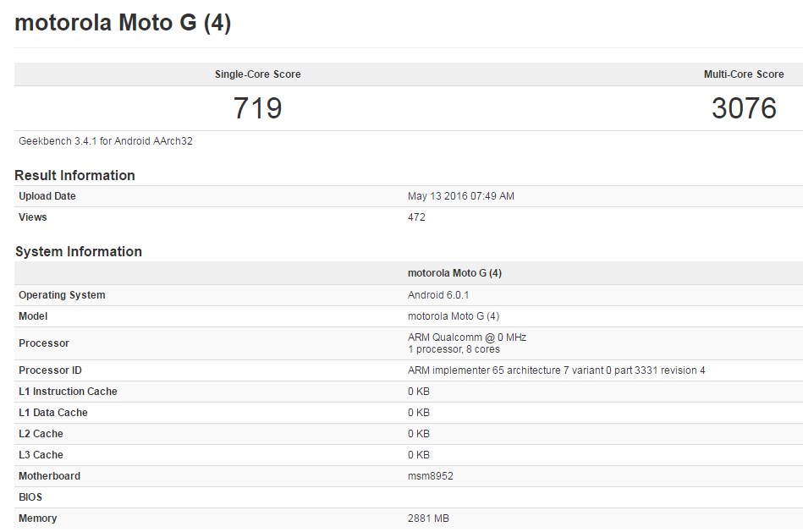Click the large page title heading
Image resolution: width=803 pixels, height=532 pixels.
click(x=123, y=23)
